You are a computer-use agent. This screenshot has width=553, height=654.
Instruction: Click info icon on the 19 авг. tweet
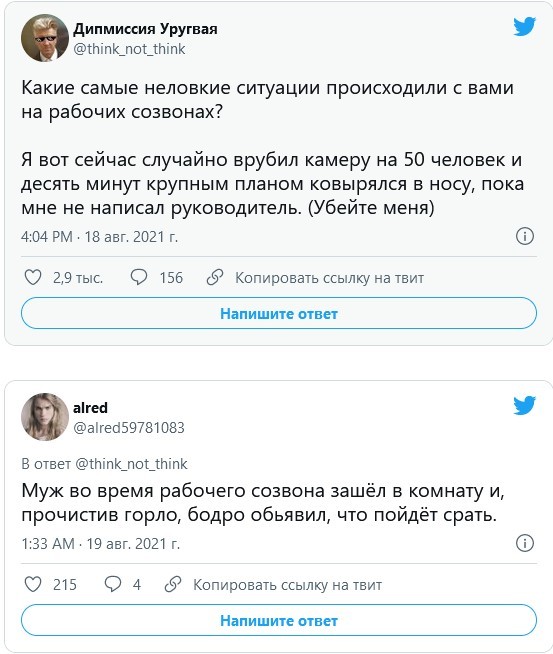(x=525, y=543)
